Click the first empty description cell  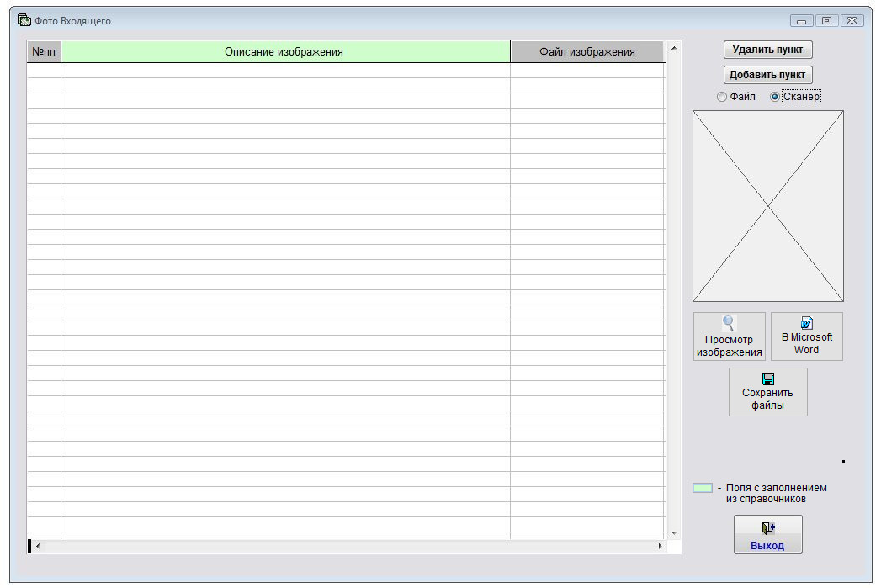point(285,70)
